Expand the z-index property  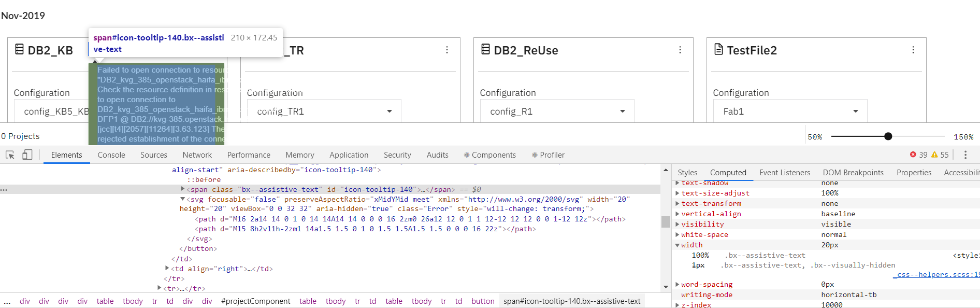(677, 305)
